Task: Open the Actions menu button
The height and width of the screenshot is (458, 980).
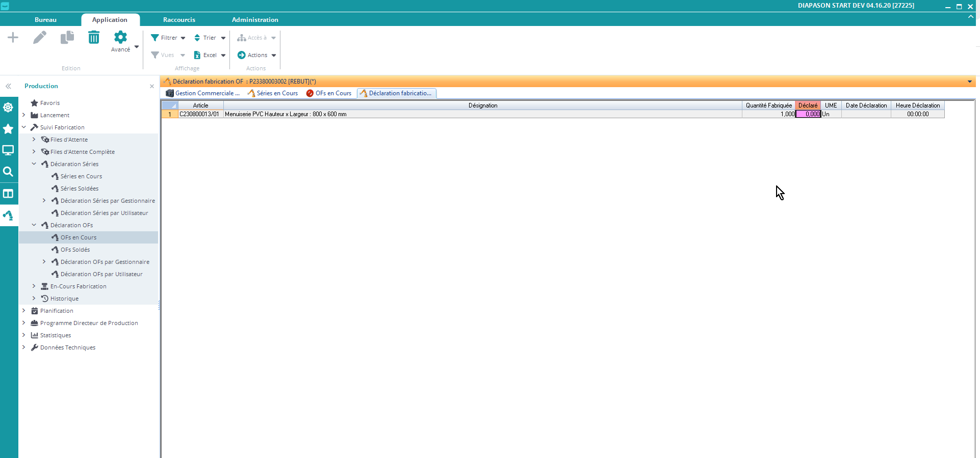Action: tap(257, 55)
